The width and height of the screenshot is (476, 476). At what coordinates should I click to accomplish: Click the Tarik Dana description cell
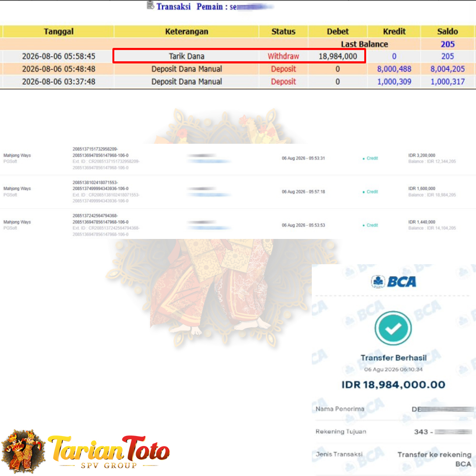[x=187, y=56]
